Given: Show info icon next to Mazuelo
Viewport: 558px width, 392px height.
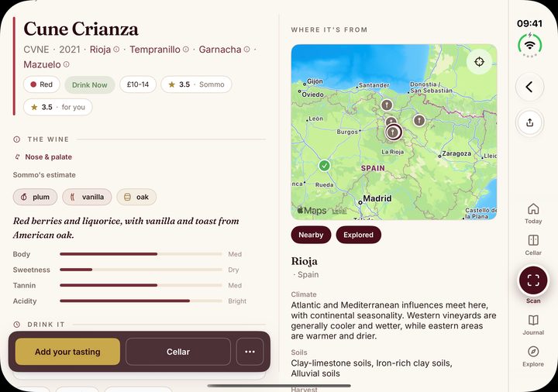Looking at the screenshot, I should tap(66, 64).
